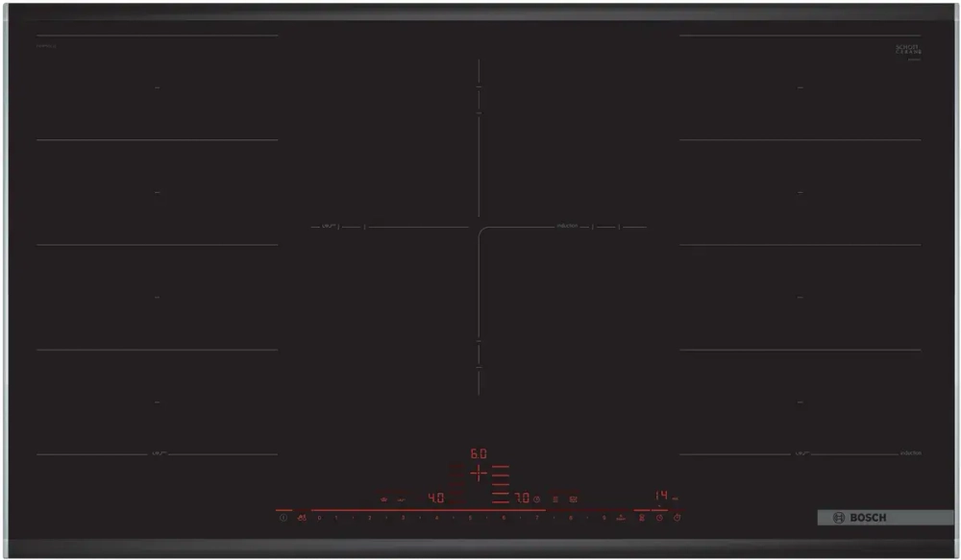Select power level 9 on the touch slider
Screen dimensions: 961x560
604,518
